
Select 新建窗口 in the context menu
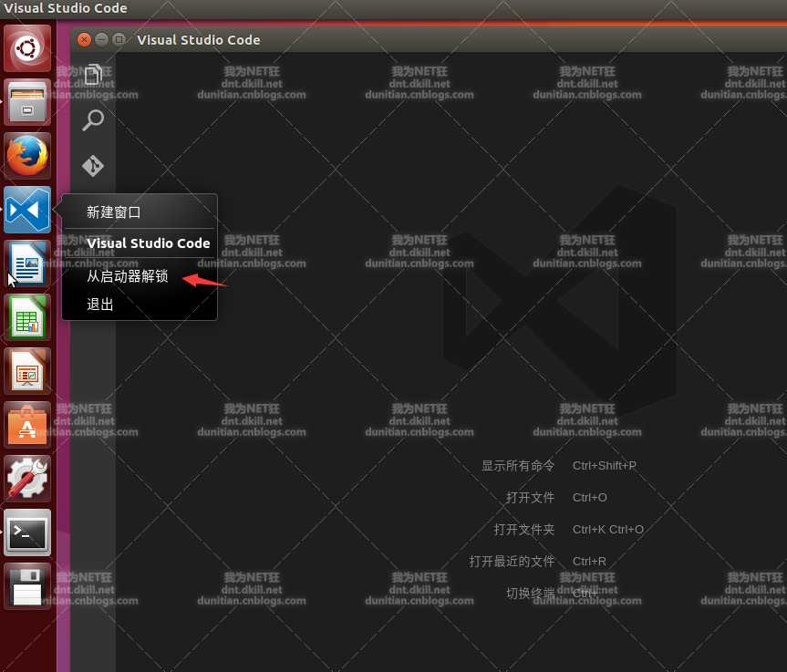[140, 212]
